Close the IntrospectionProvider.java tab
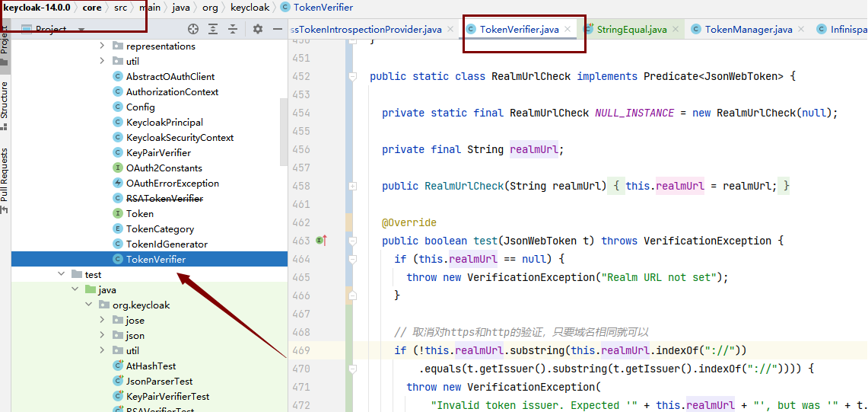Image resolution: width=868 pixels, height=412 pixels. [x=450, y=30]
